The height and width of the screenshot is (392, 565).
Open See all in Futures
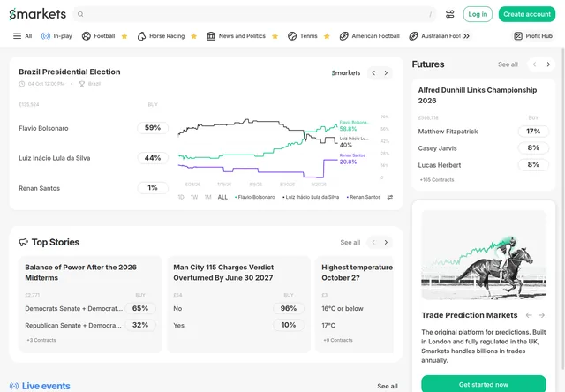point(508,64)
